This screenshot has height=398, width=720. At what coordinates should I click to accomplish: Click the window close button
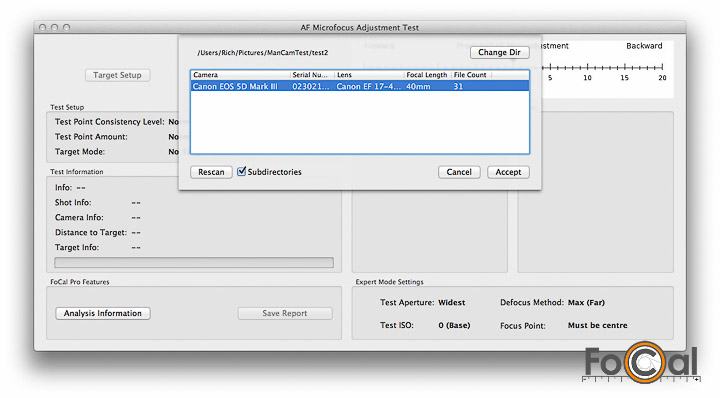[x=43, y=28]
